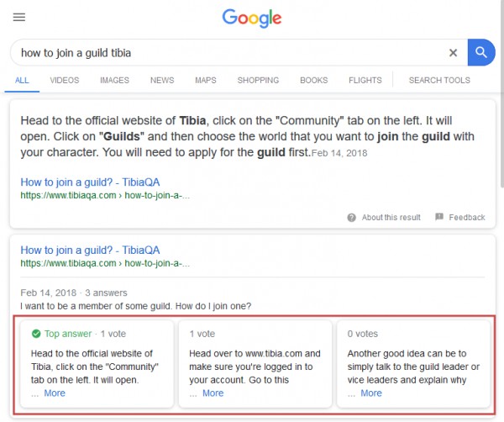Clear the search query with X icon
Viewport: 504px width, 422px height.
pos(453,52)
